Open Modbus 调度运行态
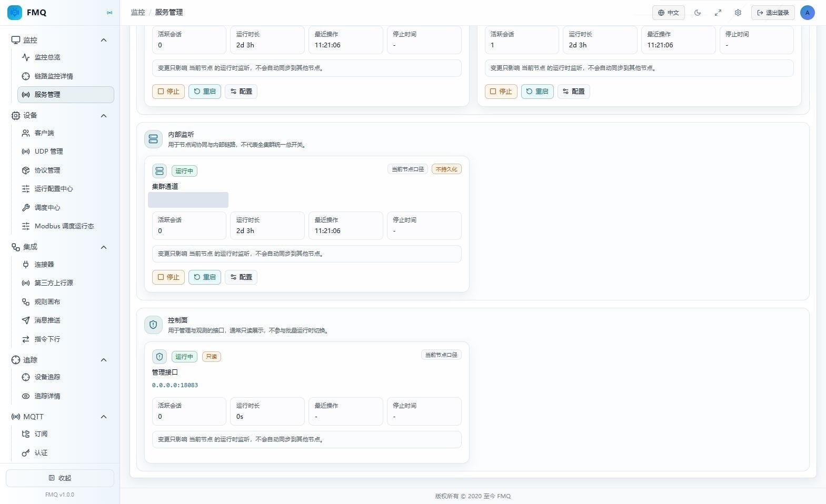The image size is (826, 504). click(x=66, y=226)
